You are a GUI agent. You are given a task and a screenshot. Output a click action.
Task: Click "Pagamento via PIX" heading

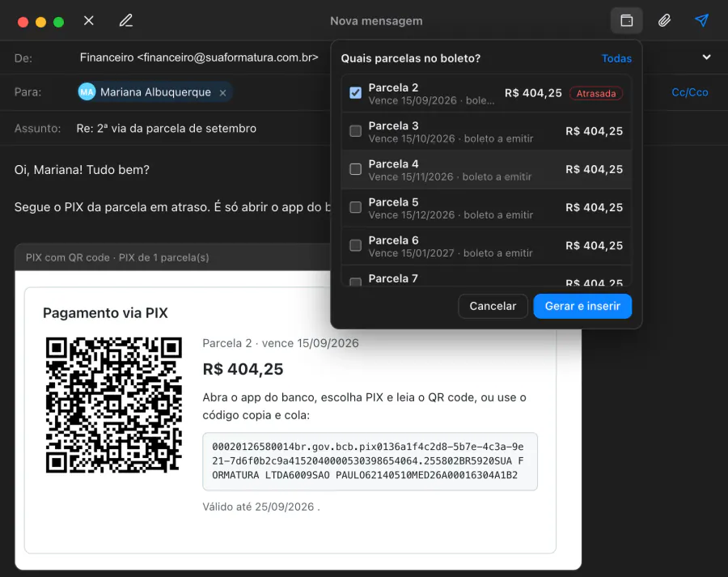pos(105,313)
